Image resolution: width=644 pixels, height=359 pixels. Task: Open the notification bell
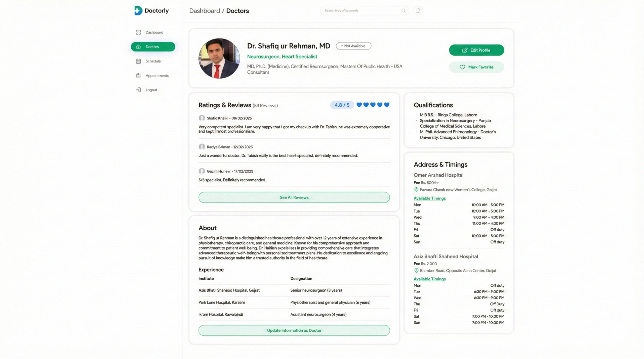[418, 11]
